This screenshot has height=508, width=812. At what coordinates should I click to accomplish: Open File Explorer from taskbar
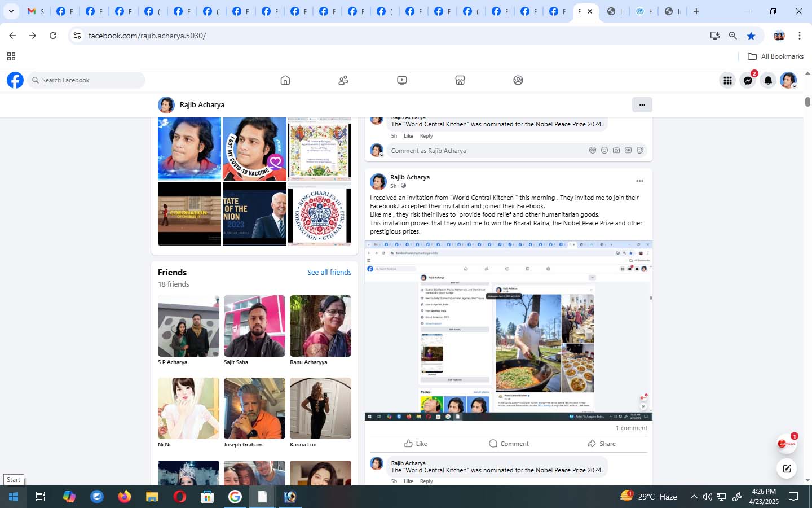pos(152,497)
